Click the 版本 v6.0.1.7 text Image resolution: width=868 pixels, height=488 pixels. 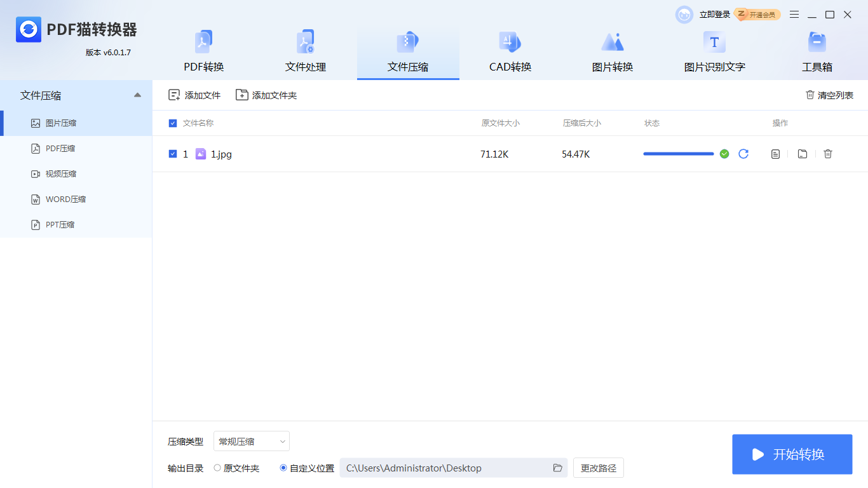(x=108, y=52)
